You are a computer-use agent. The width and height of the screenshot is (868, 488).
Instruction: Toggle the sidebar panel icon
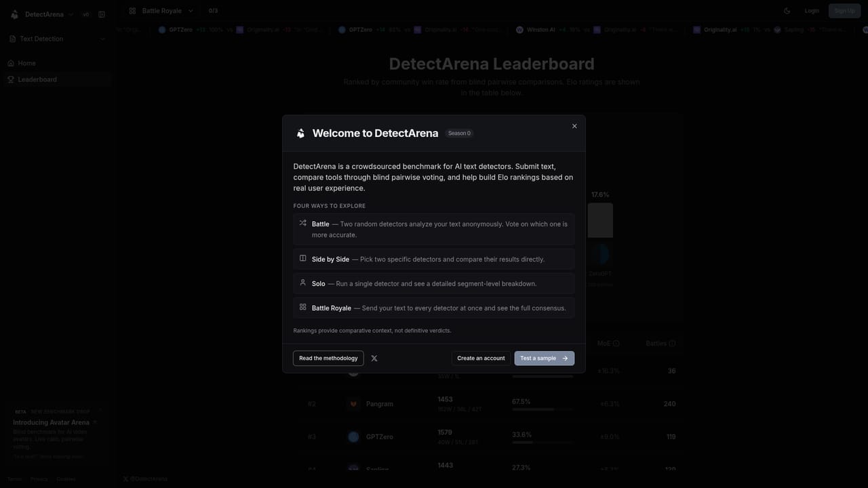[x=102, y=14]
